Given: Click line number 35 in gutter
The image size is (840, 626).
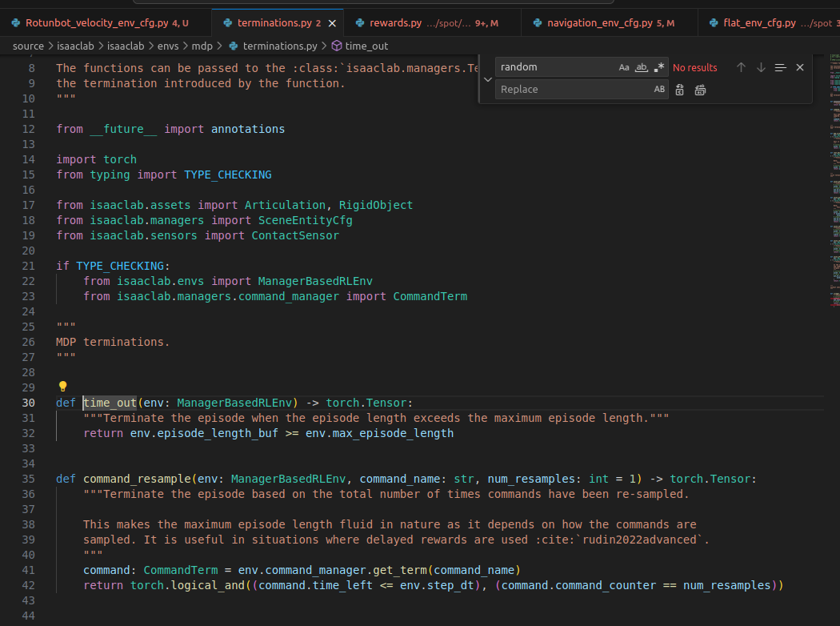Looking at the screenshot, I should [x=28, y=480].
